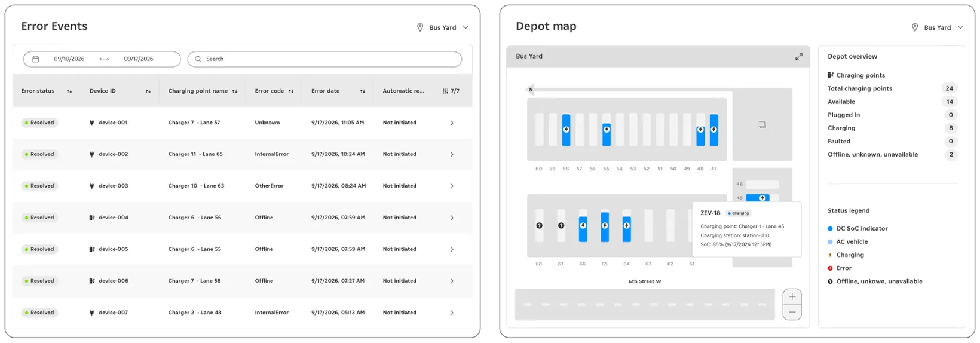The height and width of the screenshot is (343, 980).
Task: Expand the device-003 row chevron
Action: 452,186
